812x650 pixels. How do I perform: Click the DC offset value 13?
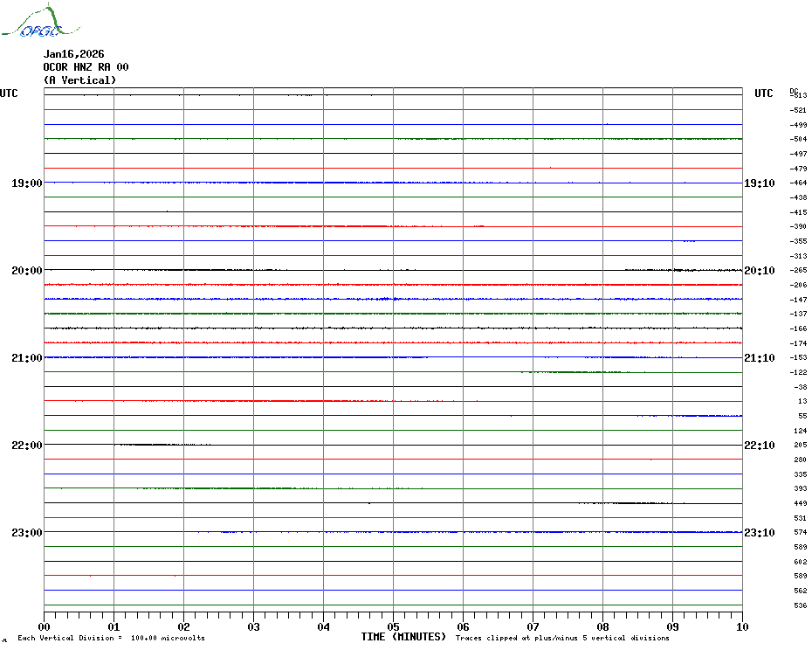[x=802, y=401]
